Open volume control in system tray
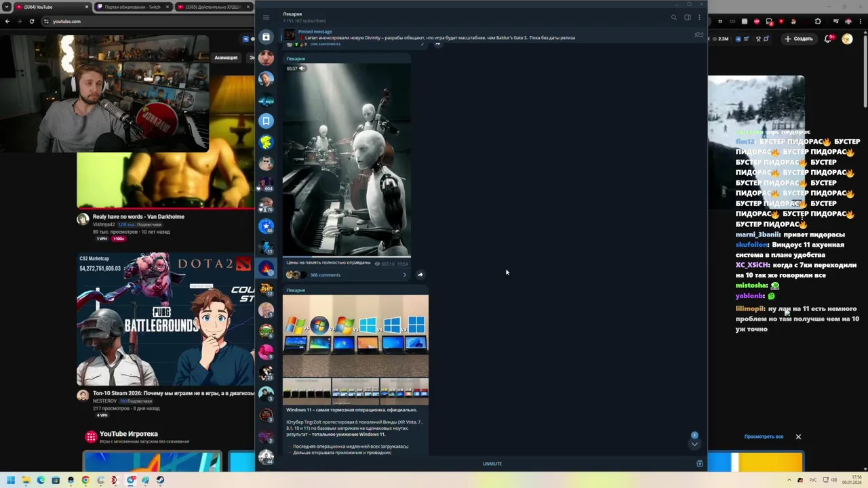This screenshot has height=488, width=868. (833, 480)
